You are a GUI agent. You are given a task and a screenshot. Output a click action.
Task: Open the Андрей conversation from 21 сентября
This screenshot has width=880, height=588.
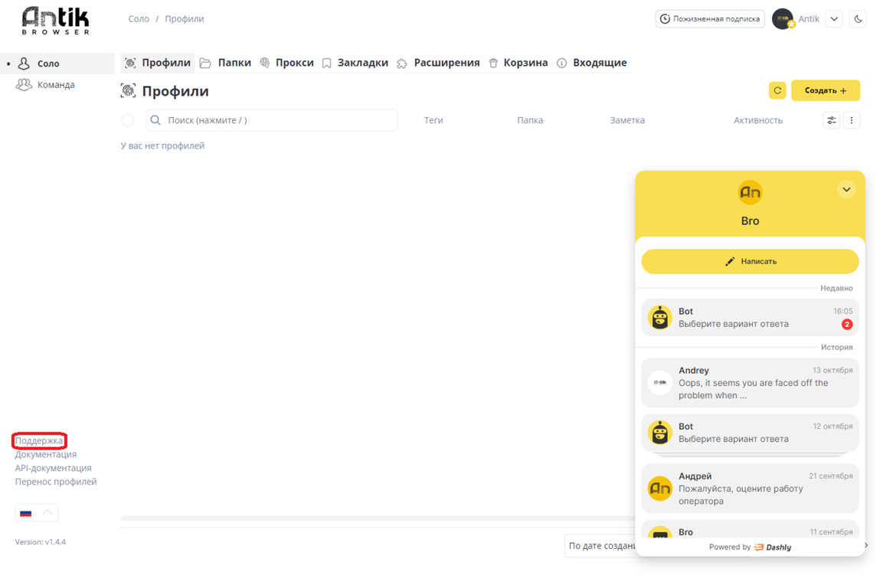pyautogui.click(x=750, y=488)
